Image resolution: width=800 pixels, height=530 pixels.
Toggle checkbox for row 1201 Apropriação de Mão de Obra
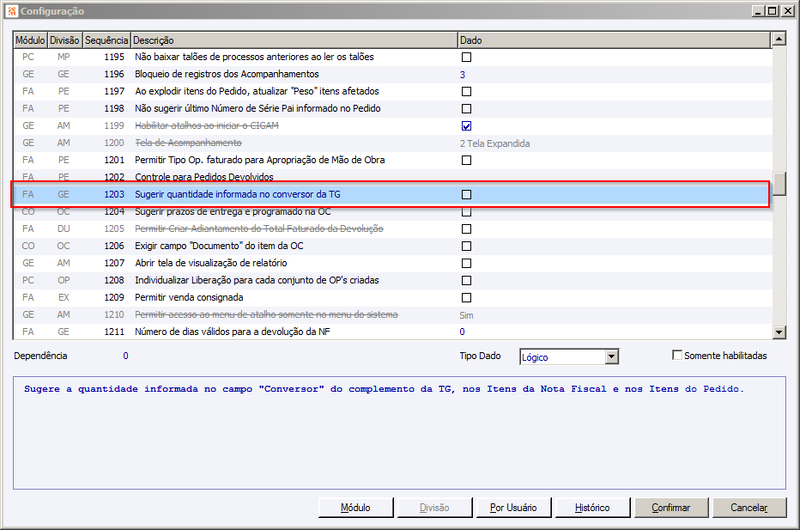[x=466, y=160]
